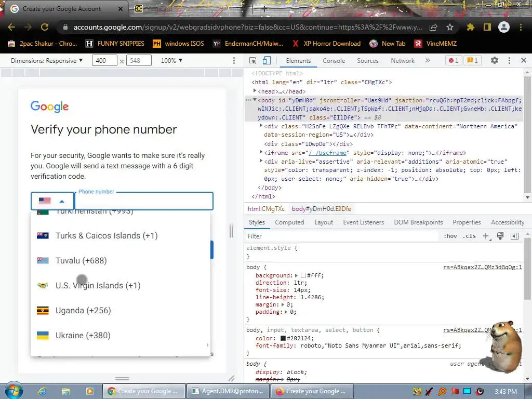532x399 pixels.
Task: Click the browser back arrow
Action: pos(11,27)
